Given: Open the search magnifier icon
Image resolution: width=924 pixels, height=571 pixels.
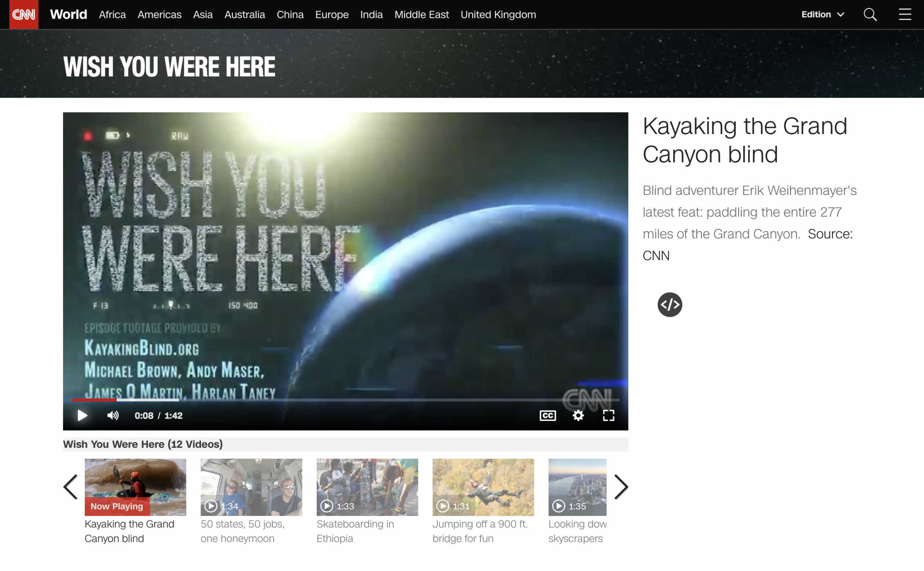Looking at the screenshot, I should pos(870,14).
